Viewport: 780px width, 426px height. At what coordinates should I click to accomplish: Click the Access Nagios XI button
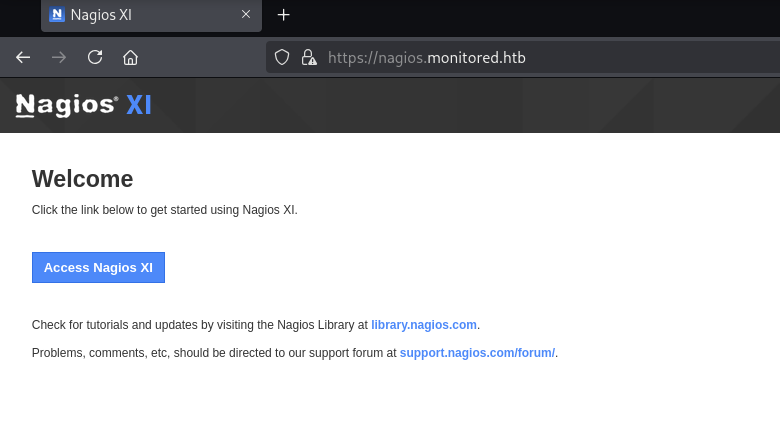pyautogui.click(x=98, y=267)
